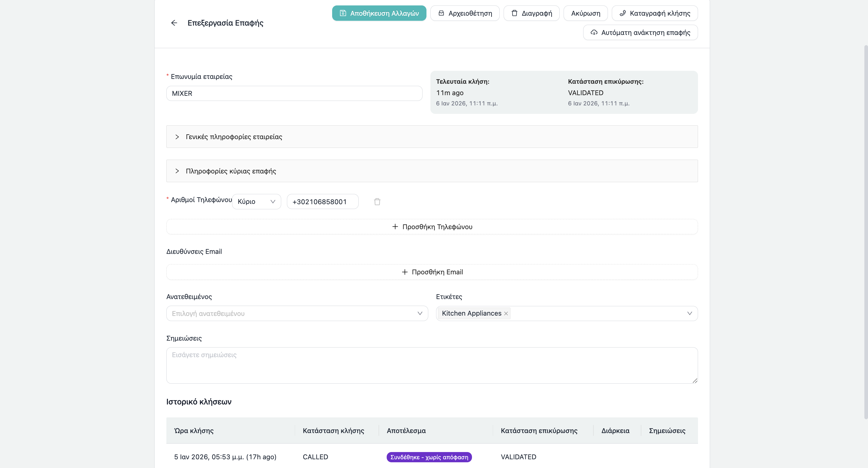Remove the Kitchen Appliances tag

[x=506, y=314]
